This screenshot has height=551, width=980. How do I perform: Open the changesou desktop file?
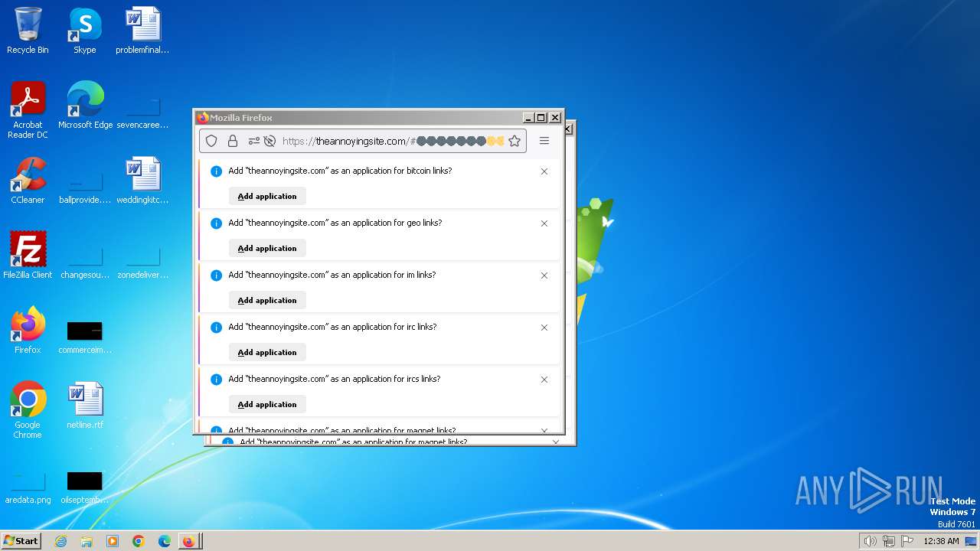pyautogui.click(x=85, y=262)
